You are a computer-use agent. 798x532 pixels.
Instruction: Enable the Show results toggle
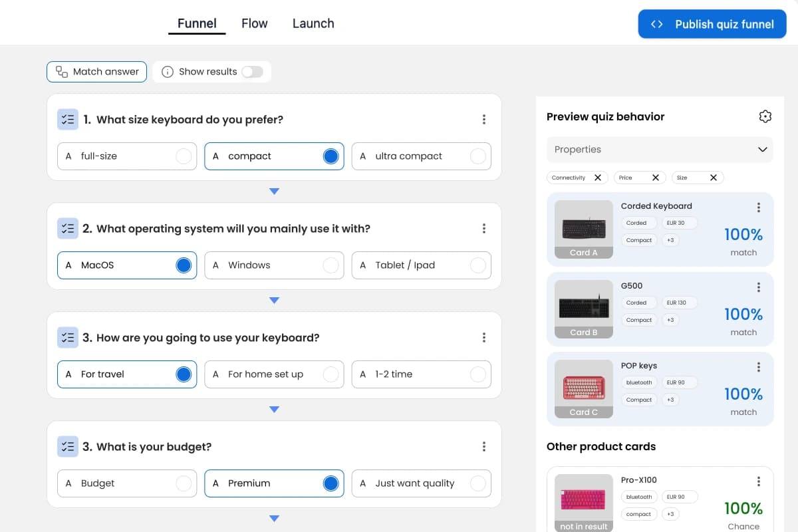click(x=253, y=71)
